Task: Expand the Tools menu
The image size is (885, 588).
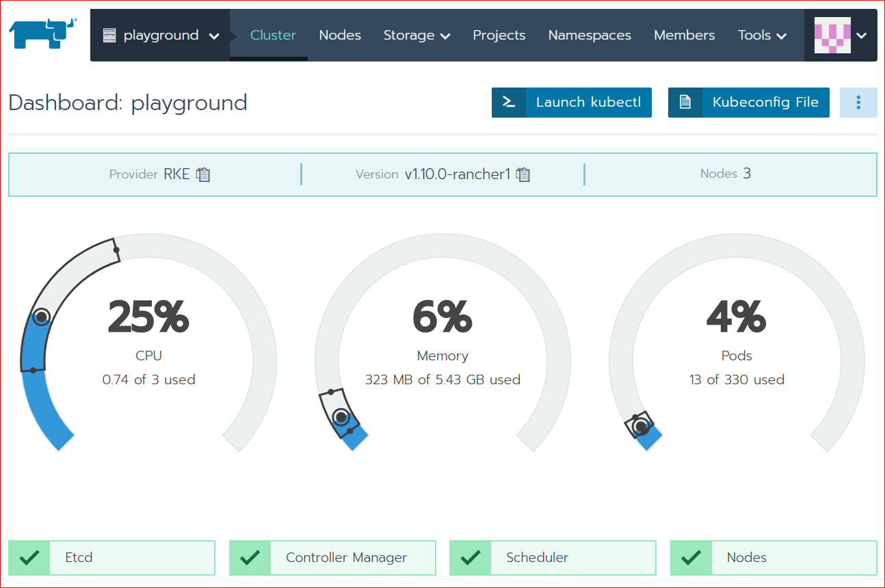Action: pyautogui.click(x=762, y=36)
